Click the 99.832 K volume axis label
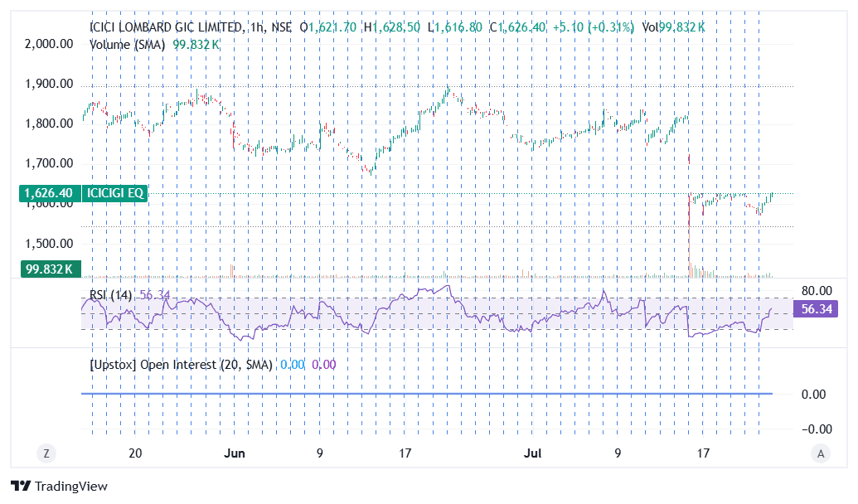The image size is (858, 504). click(x=50, y=269)
